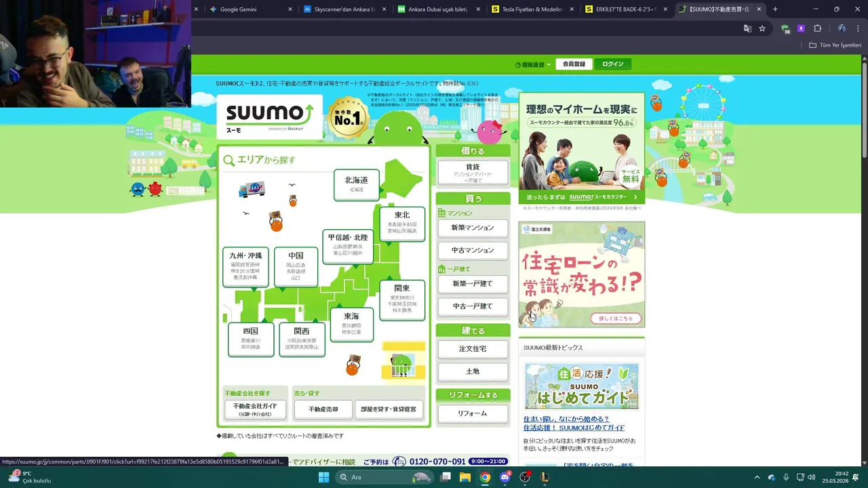Select the 東海 region
868x488 pixels.
pyautogui.click(x=351, y=324)
